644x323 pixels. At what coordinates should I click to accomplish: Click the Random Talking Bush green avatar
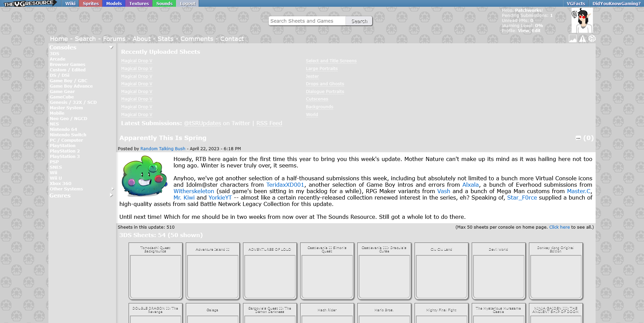tap(144, 176)
